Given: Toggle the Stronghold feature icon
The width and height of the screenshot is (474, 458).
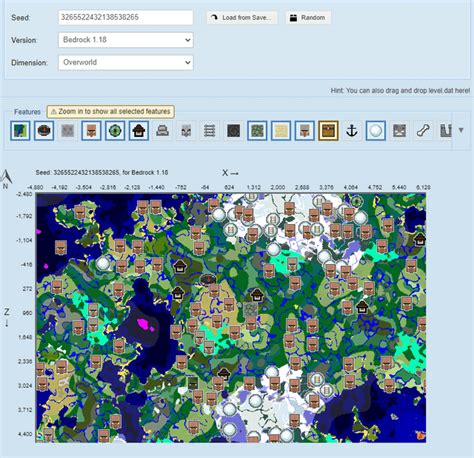Looking at the screenshot, I should tap(115, 130).
